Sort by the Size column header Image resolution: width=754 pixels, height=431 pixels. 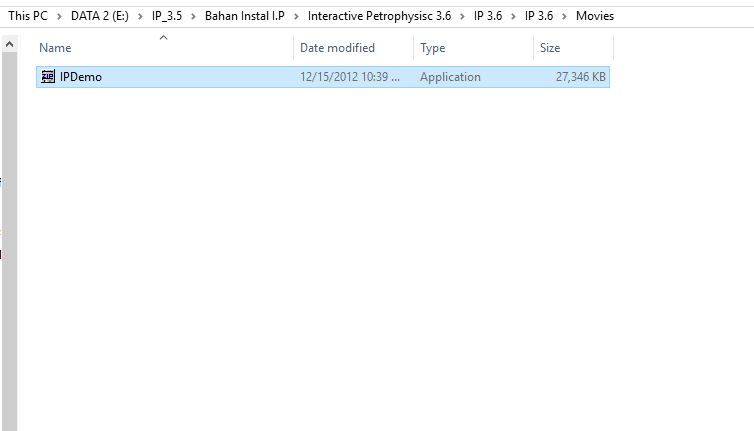550,48
